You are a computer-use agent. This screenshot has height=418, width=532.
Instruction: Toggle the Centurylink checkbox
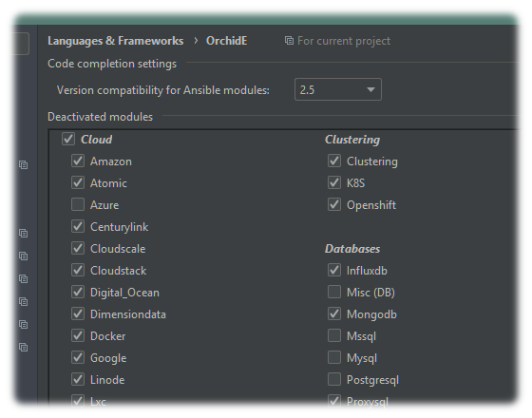tap(78, 227)
